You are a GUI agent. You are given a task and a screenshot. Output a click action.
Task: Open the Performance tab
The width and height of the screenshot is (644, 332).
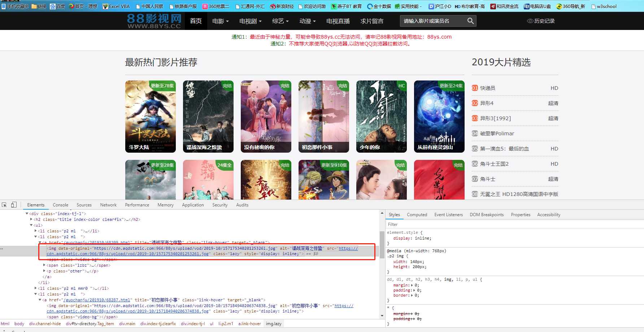point(137,205)
